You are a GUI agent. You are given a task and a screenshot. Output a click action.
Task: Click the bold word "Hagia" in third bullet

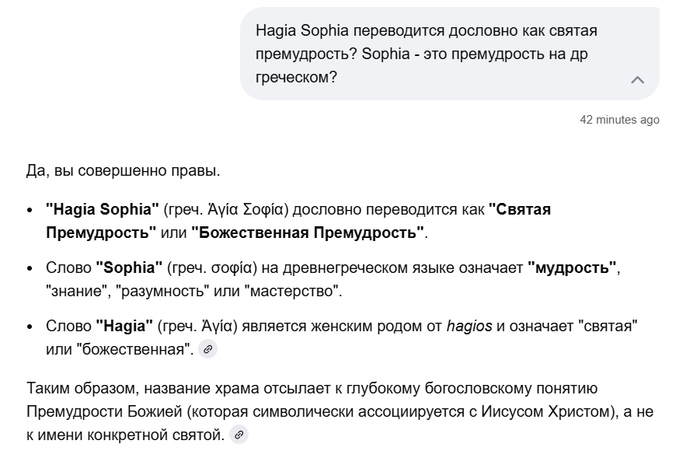pyautogui.click(x=125, y=327)
